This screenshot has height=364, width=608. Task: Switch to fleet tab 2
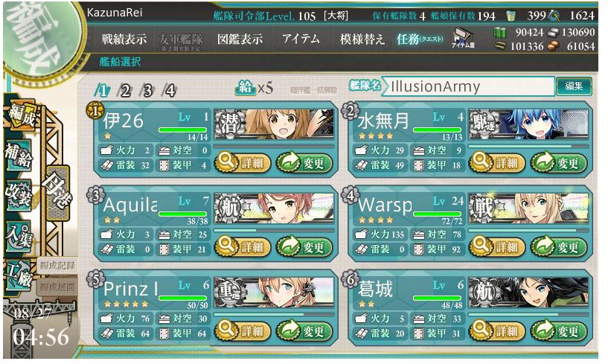tap(125, 91)
